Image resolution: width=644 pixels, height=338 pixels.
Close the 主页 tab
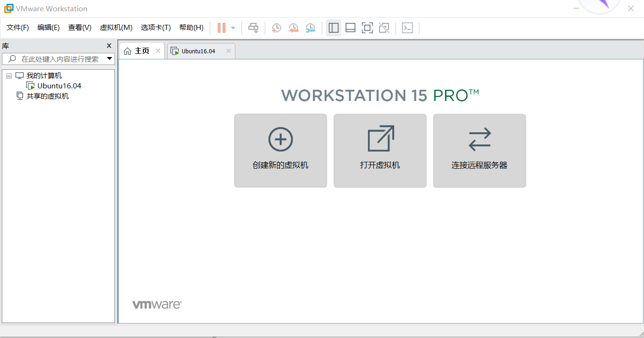click(x=158, y=50)
